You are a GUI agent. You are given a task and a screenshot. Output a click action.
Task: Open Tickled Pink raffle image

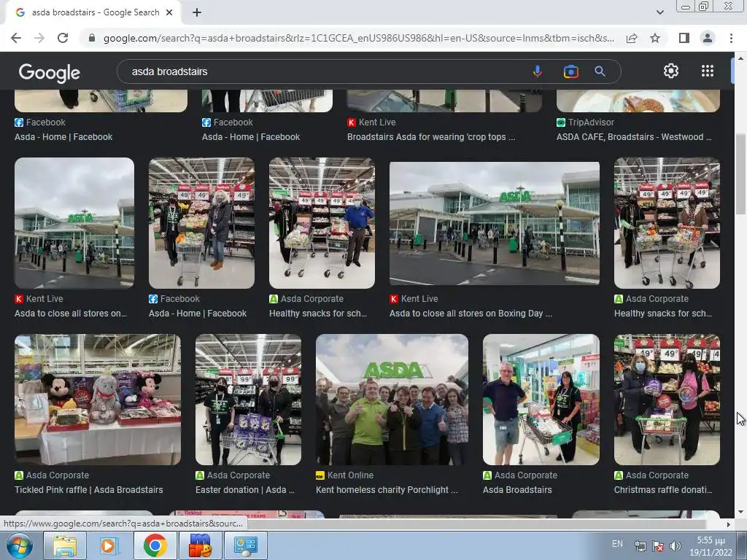(98, 399)
